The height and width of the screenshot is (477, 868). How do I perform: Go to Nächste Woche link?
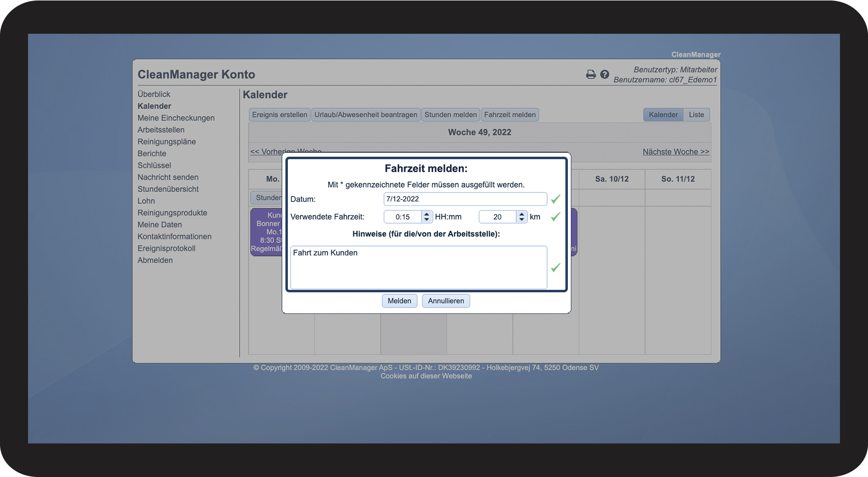coord(675,152)
